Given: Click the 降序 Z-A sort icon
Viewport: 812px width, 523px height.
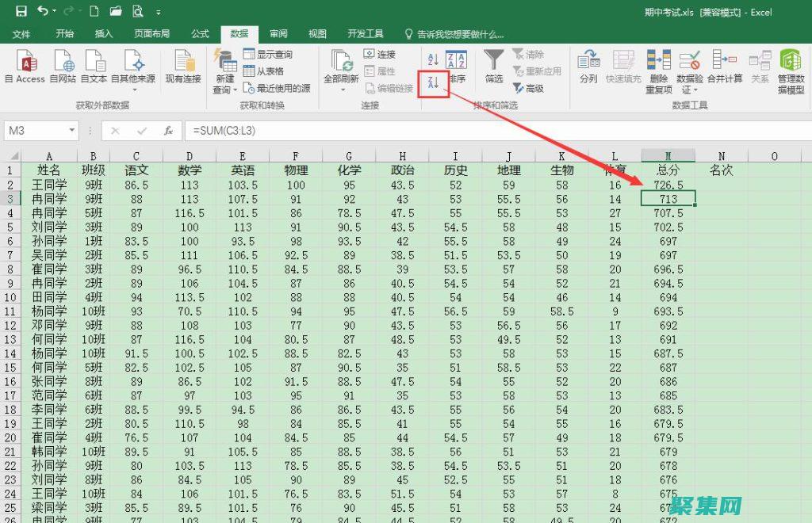Looking at the screenshot, I should point(432,83).
